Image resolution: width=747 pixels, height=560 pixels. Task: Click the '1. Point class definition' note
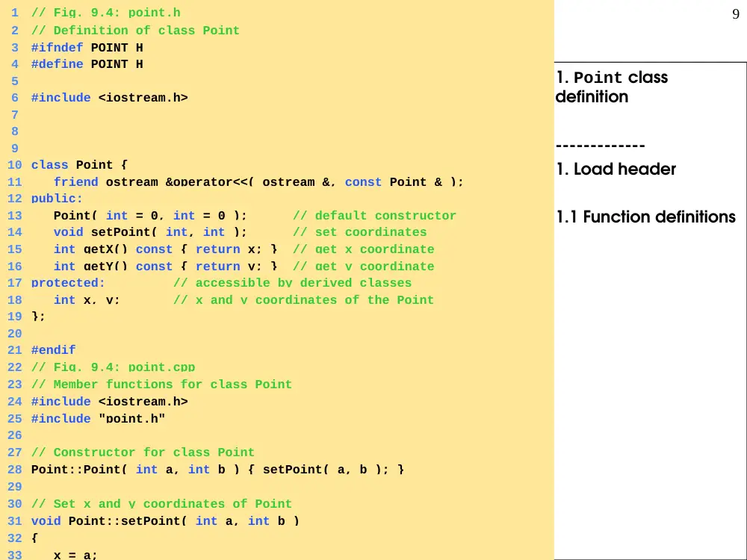click(x=612, y=87)
